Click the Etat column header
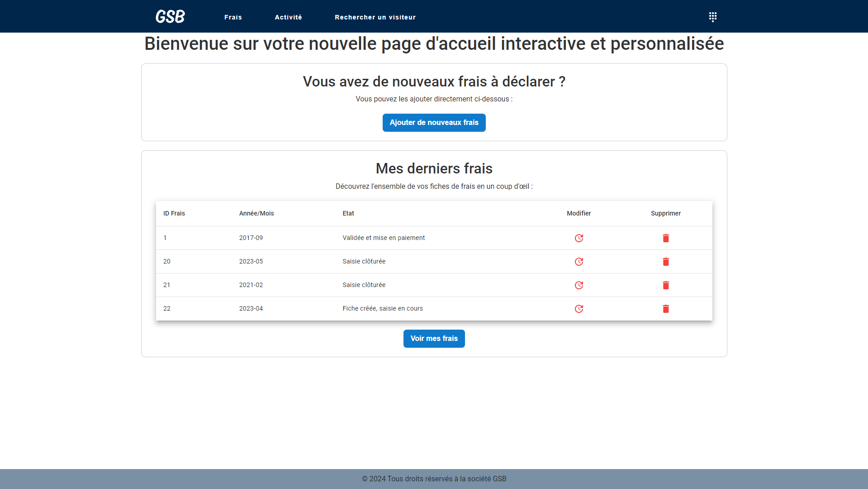 pos(348,213)
